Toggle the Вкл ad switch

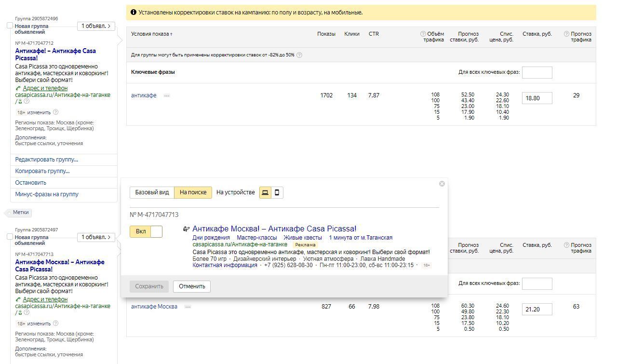tap(146, 231)
